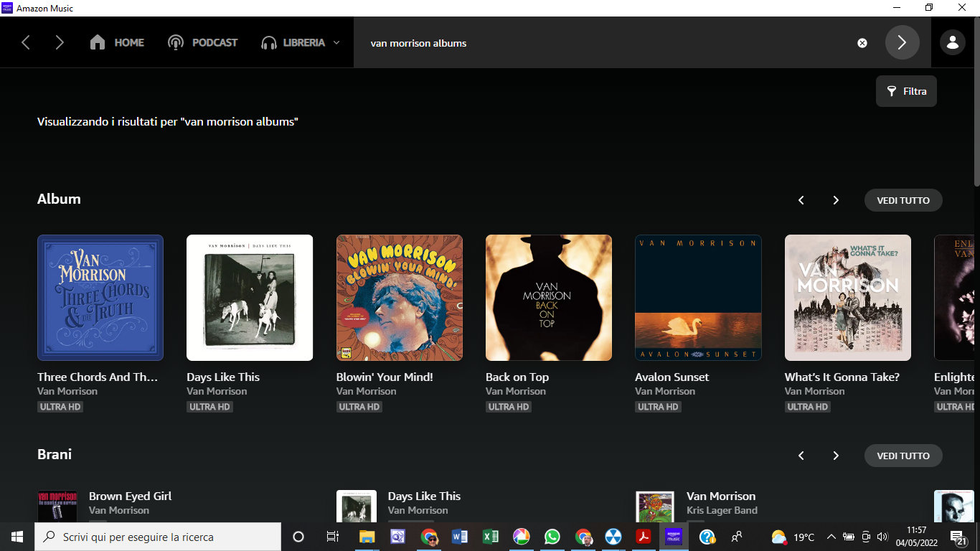The height and width of the screenshot is (551, 980).
Task: Open the People icon in the taskbar
Action: [736, 537]
